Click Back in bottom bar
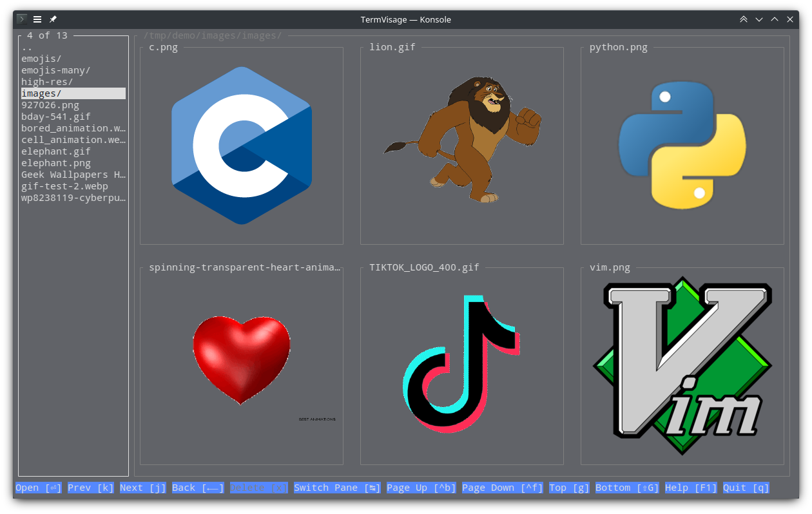The height and width of the screenshot is (514, 812). pyautogui.click(x=198, y=488)
